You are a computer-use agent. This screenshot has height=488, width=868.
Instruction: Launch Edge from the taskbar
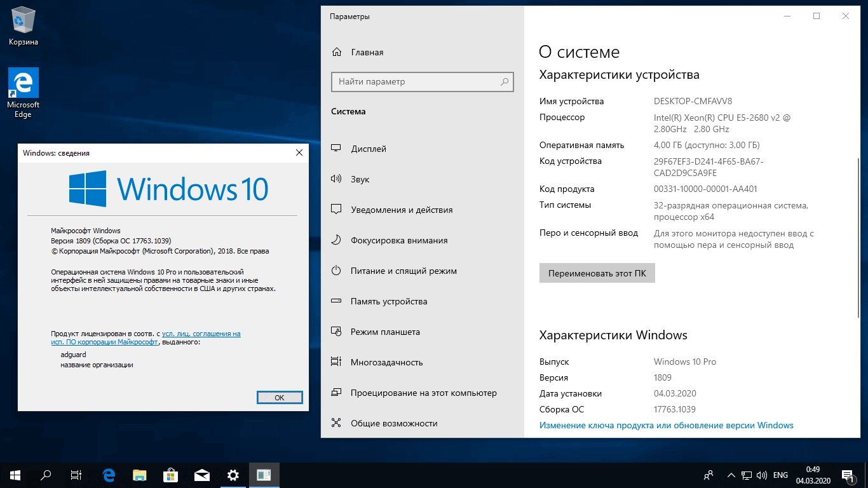[109, 475]
